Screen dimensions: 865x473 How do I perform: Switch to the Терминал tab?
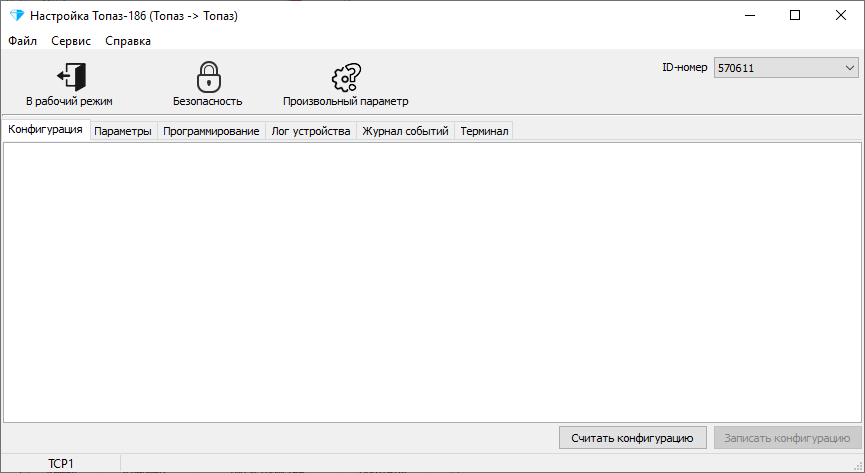point(484,131)
